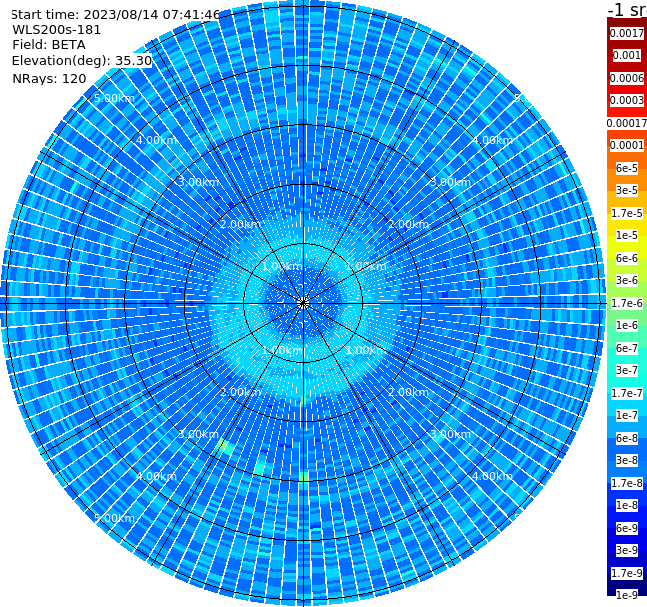This screenshot has height=607, width=647.
Task: Select the 3e-5 colorbar tick
Action: (x=627, y=190)
